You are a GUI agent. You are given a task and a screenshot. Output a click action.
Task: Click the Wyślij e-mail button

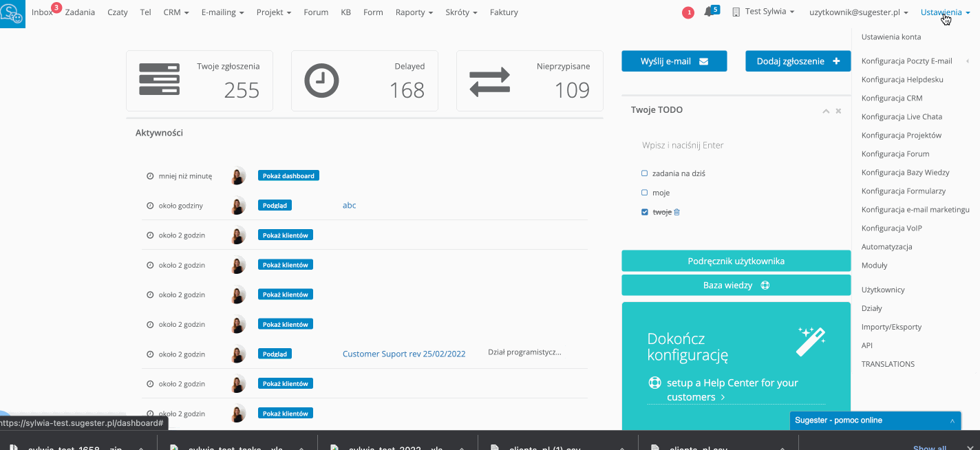pos(674,61)
